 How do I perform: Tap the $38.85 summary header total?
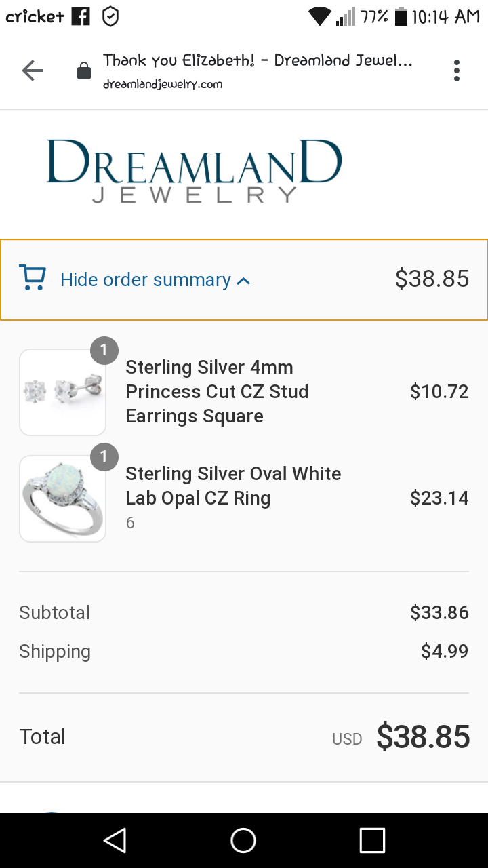432,279
